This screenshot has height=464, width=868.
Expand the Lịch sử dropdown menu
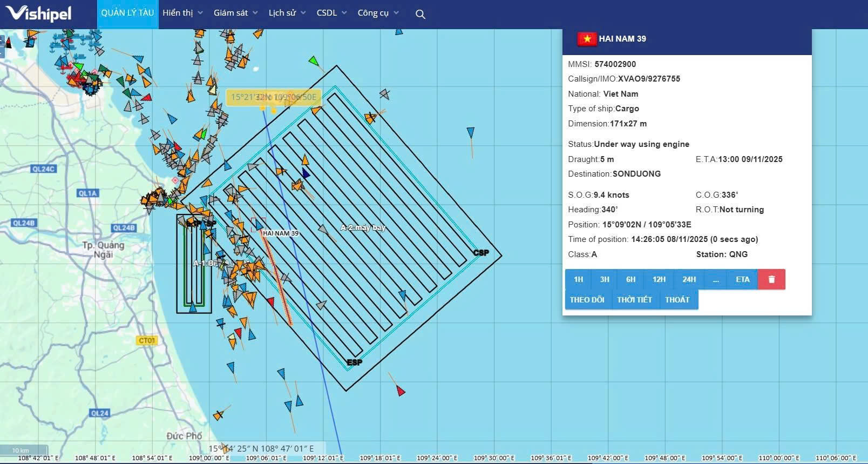287,13
